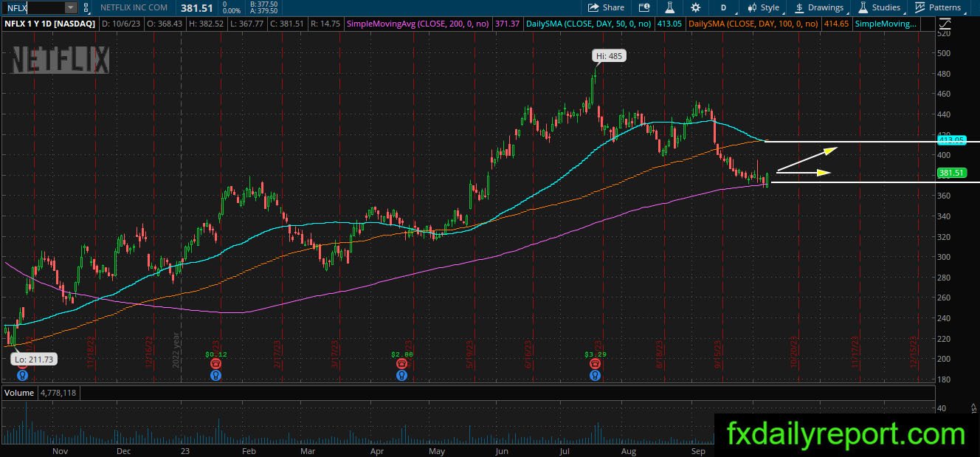Click the NFLX 1 Y 1D [NASDAQ] chart title
Image resolution: width=980 pixels, height=457 pixels.
(x=50, y=24)
